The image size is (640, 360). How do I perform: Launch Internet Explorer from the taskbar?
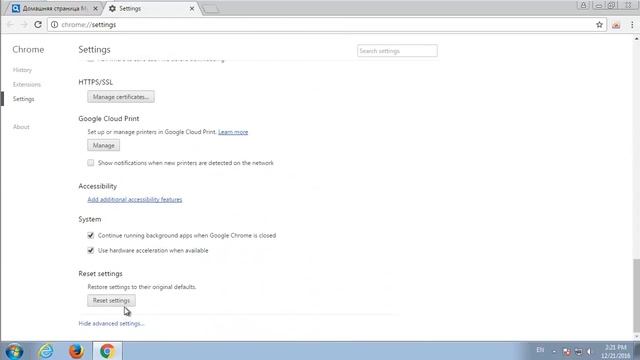click(x=46, y=351)
